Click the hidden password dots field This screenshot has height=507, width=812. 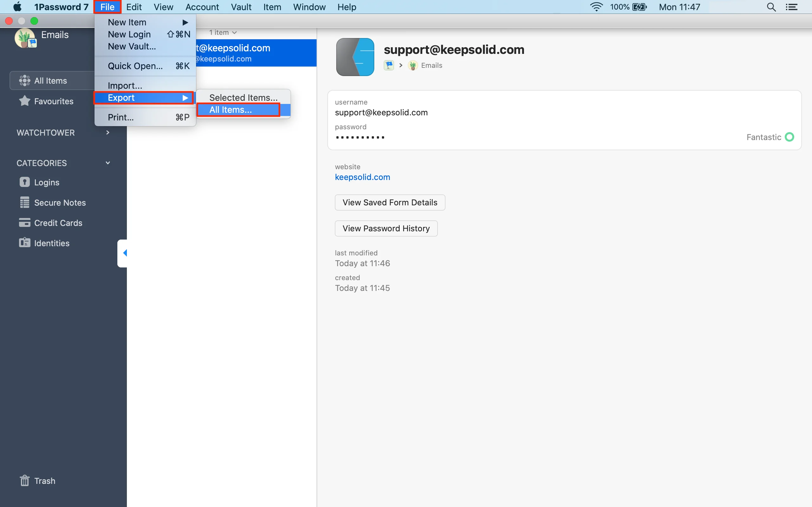point(360,138)
